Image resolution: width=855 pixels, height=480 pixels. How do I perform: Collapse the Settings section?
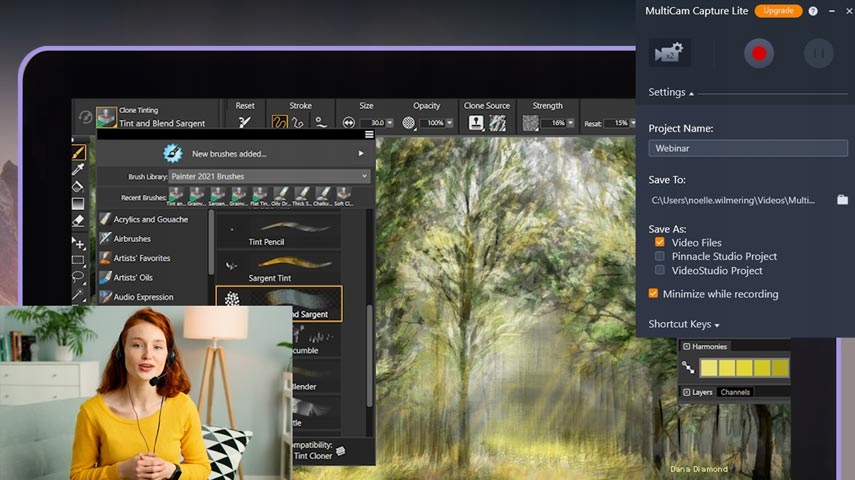671,92
